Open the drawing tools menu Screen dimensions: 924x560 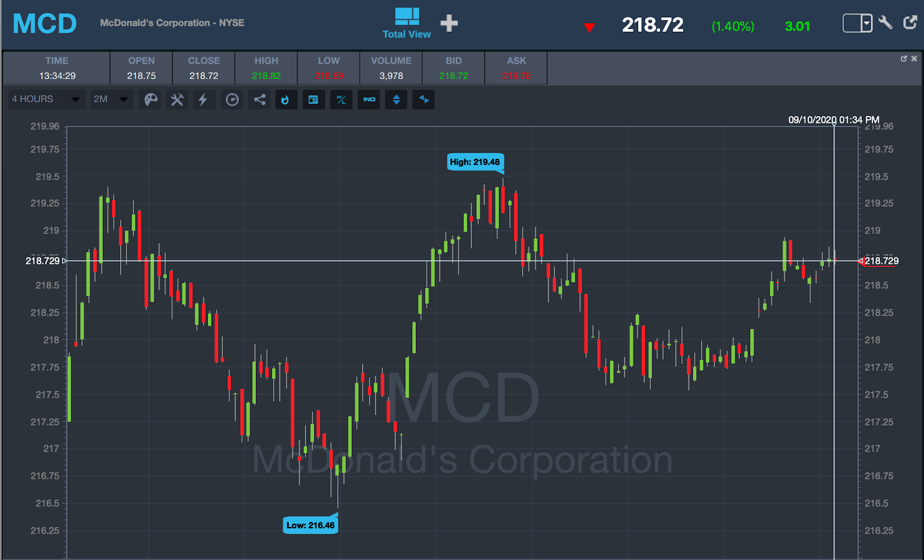(x=177, y=100)
